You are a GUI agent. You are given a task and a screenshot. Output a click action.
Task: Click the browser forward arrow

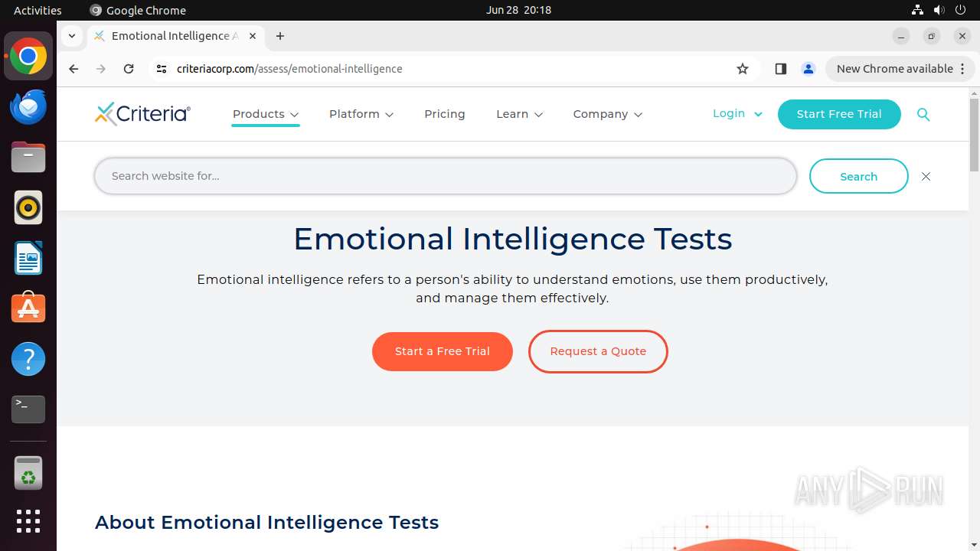click(101, 69)
